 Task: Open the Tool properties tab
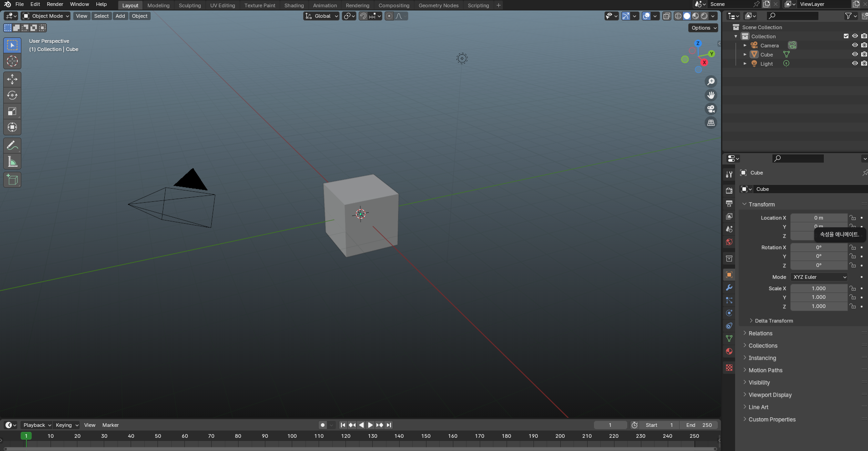click(729, 174)
